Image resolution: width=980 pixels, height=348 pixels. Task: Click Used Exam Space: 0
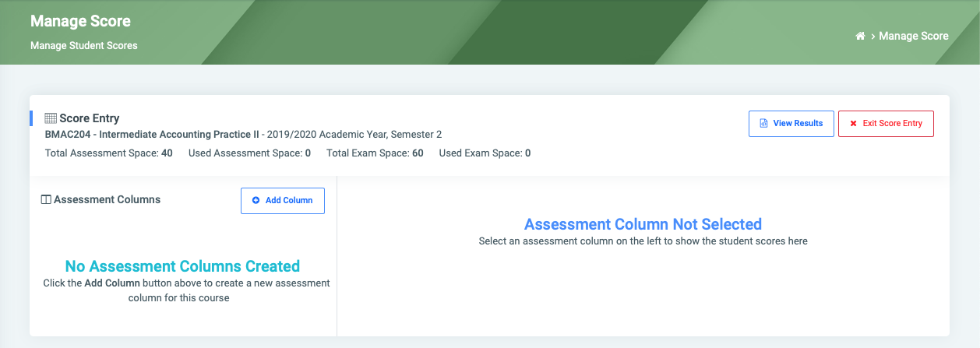click(485, 153)
